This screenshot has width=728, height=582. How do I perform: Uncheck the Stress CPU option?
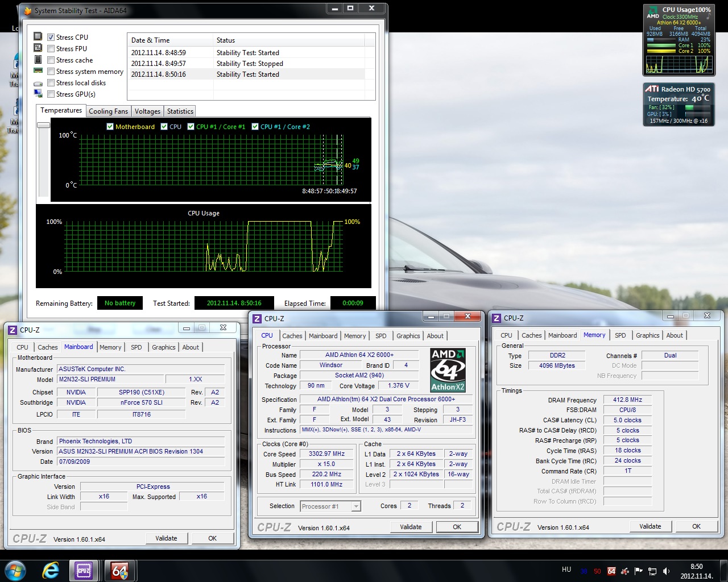tap(51, 38)
